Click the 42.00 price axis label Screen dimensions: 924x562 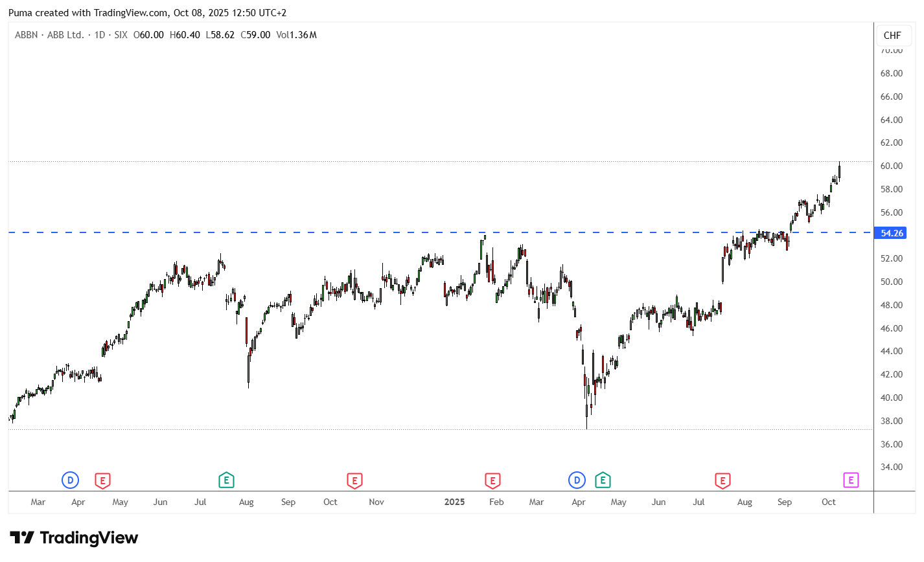coord(892,374)
